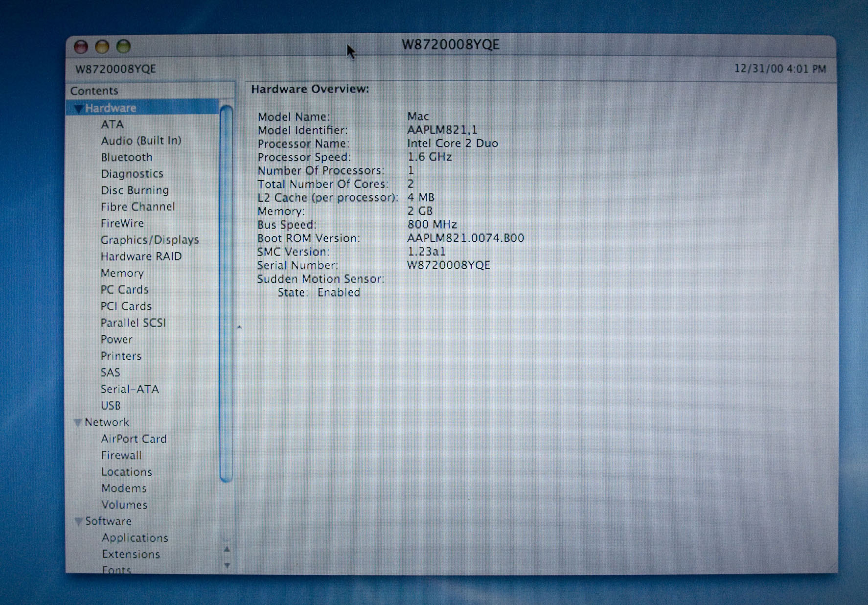
Task: Click the sidebar scroll down arrow
Action: 227,565
